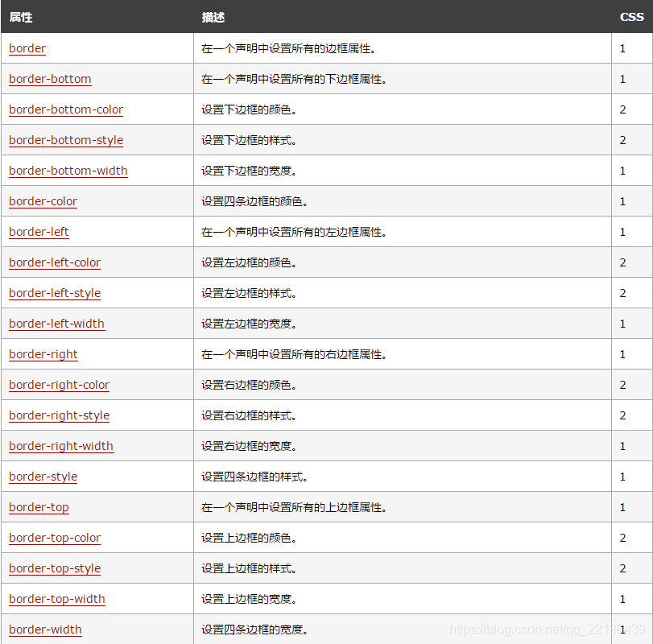Image resolution: width=653 pixels, height=644 pixels.
Task: Select description 设置下边框的宽度。
Action: click(x=249, y=171)
